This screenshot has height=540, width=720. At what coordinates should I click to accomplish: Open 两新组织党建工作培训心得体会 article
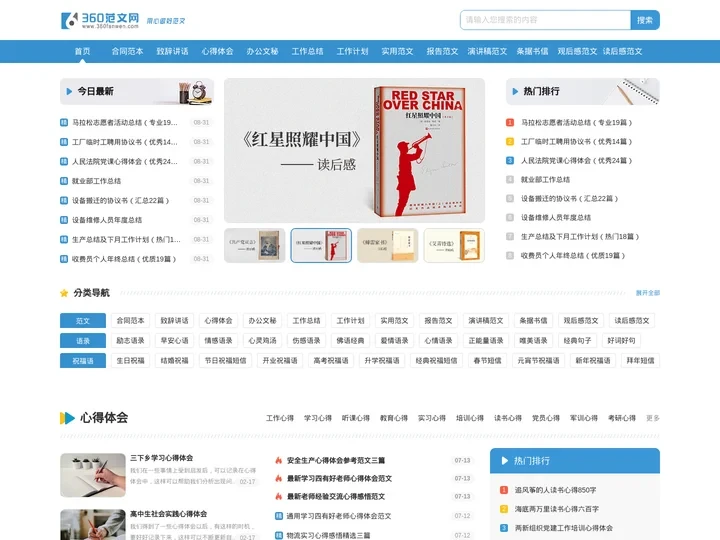point(563,528)
